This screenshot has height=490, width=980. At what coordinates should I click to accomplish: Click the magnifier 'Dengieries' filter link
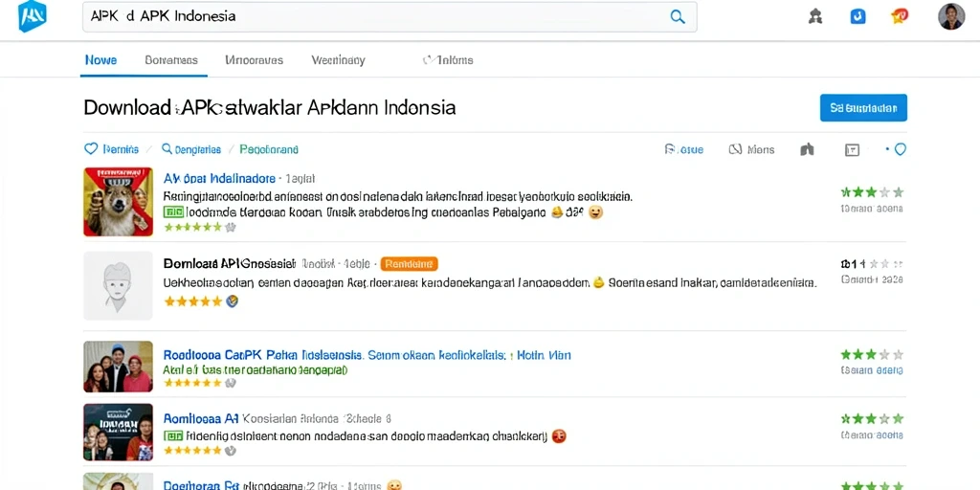click(191, 149)
